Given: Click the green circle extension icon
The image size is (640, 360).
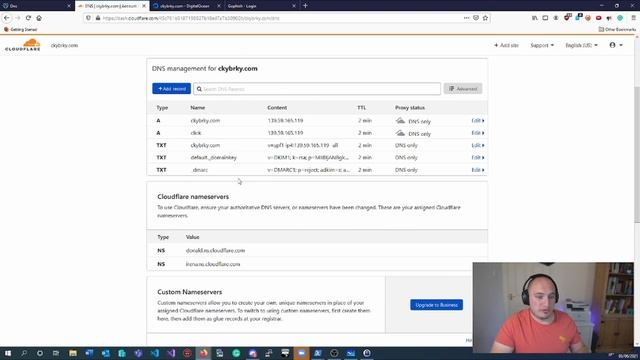Looking at the screenshot, I should tap(620, 18).
